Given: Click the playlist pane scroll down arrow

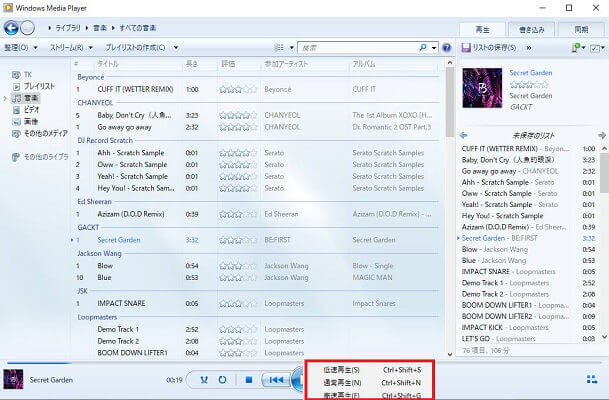Looking at the screenshot, I should point(604,337).
